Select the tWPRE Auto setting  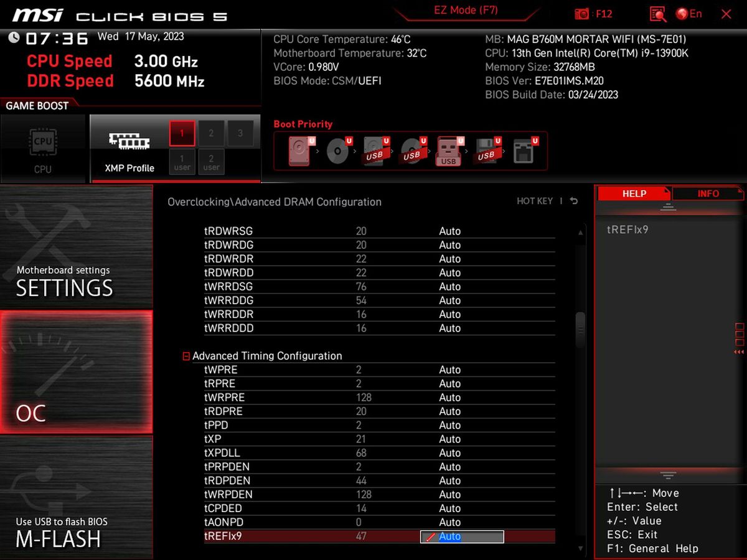[x=449, y=370]
